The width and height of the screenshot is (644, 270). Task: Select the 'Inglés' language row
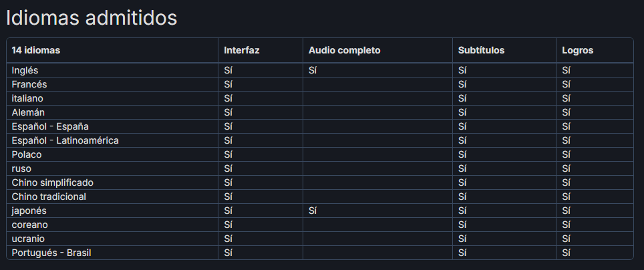pos(320,70)
